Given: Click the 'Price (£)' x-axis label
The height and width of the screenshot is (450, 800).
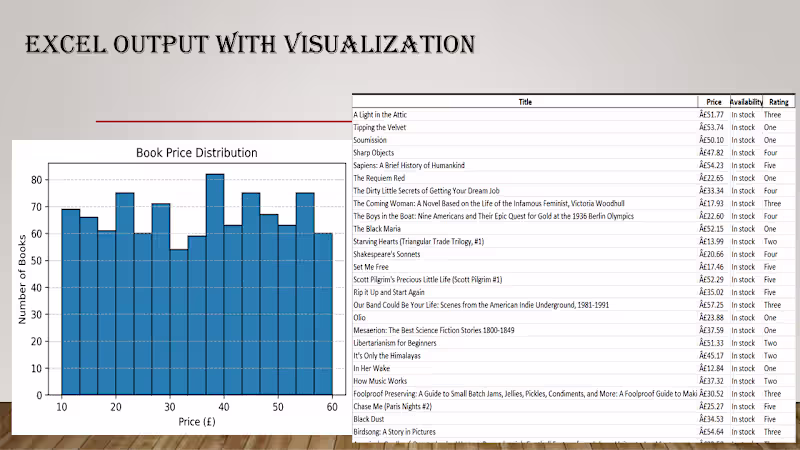Looking at the screenshot, I should 197,421.
